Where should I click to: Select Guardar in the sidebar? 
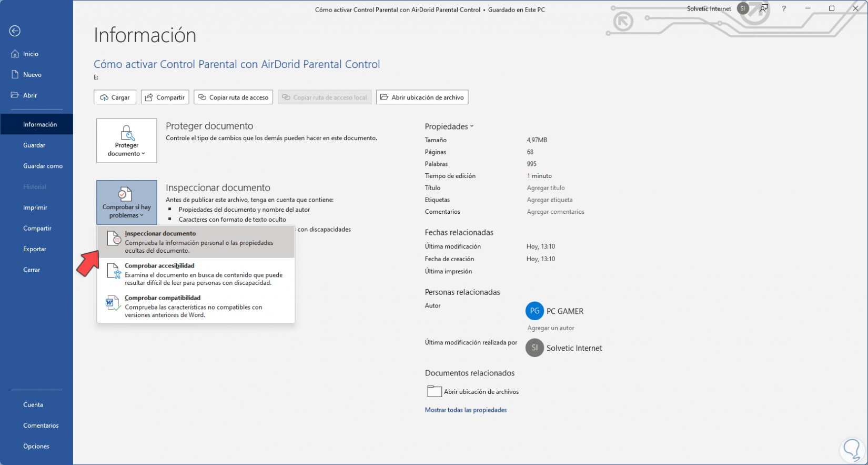point(37,145)
